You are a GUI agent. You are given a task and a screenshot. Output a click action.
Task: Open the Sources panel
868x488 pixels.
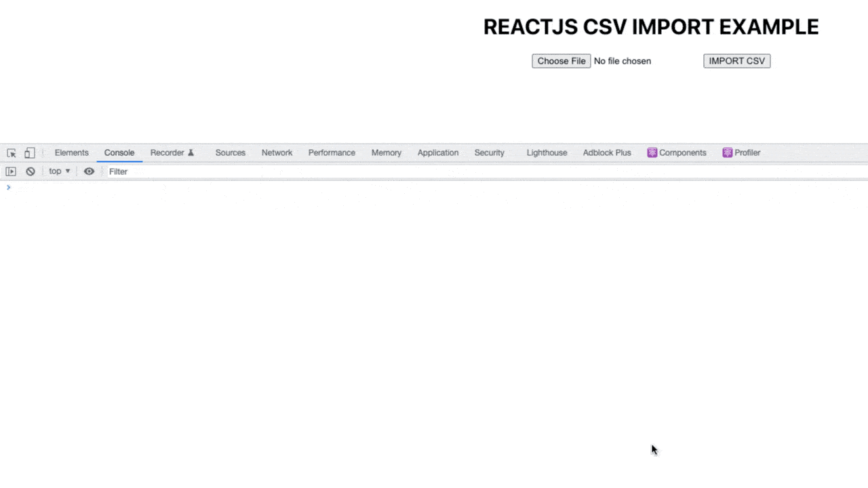(x=230, y=152)
